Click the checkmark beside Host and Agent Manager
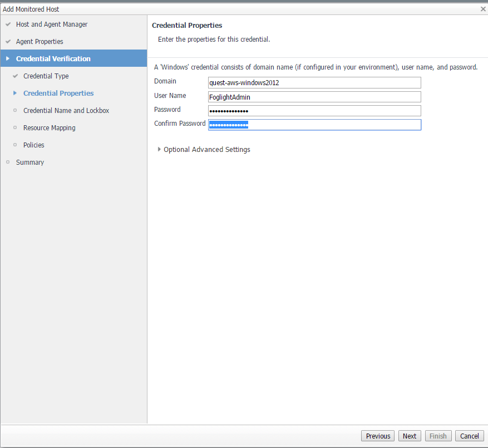 8,24
